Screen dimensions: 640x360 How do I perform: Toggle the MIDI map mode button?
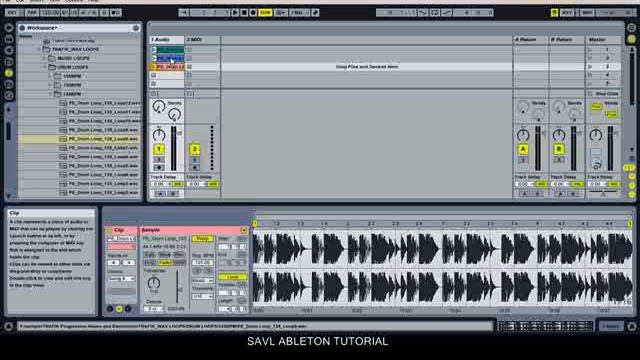pos(587,13)
